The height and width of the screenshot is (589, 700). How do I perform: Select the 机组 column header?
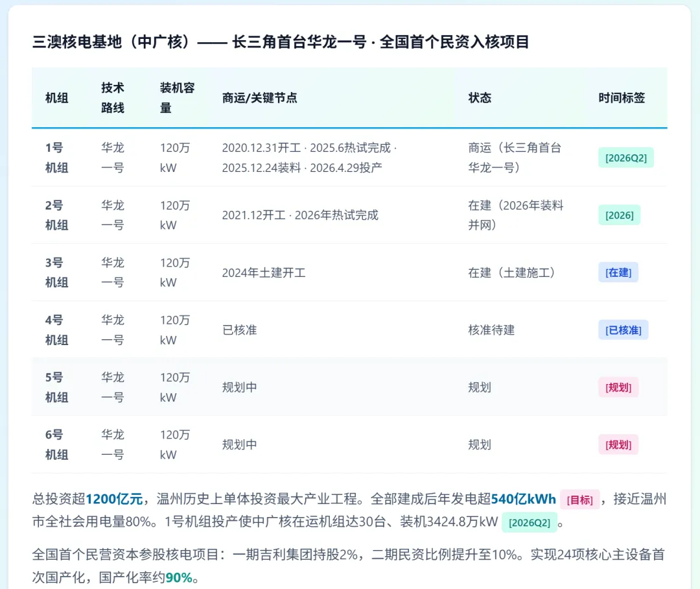click(x=56, y=98)
